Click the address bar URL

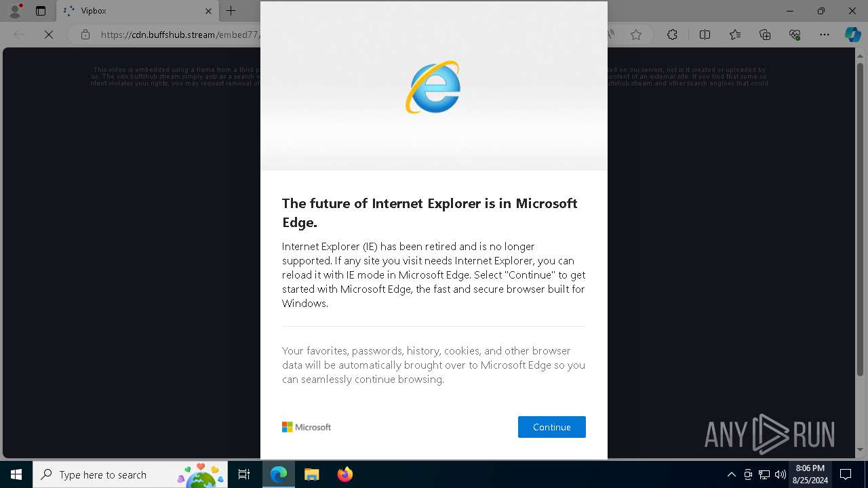180,35
